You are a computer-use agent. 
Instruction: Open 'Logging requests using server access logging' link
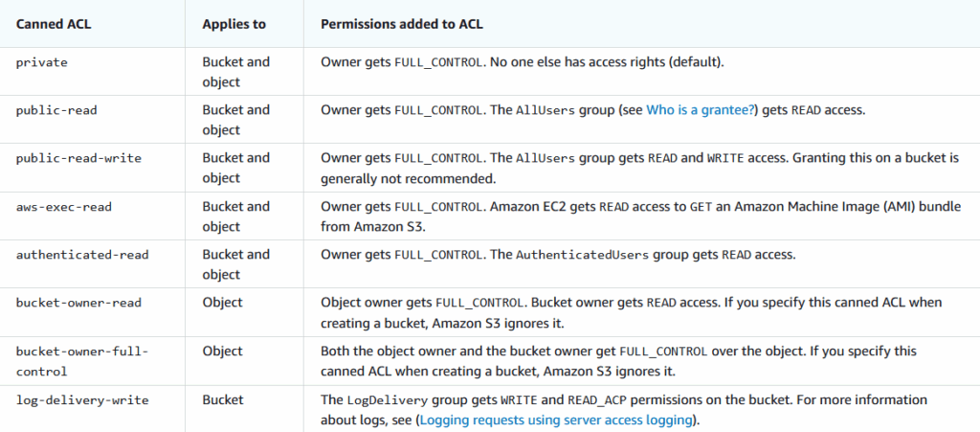(556, 421)
